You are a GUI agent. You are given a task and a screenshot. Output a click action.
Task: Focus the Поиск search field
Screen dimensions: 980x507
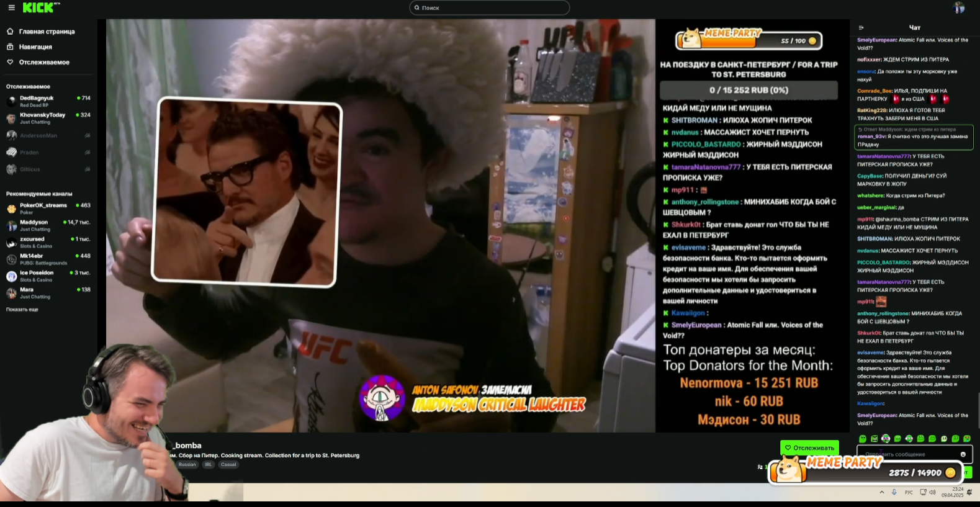490,7
